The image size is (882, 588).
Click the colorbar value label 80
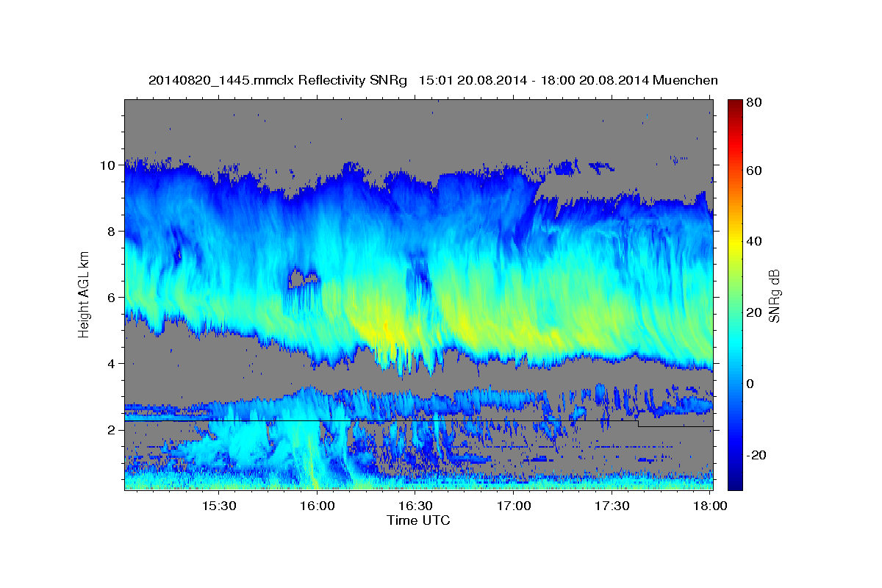click(x=755, y=103)
